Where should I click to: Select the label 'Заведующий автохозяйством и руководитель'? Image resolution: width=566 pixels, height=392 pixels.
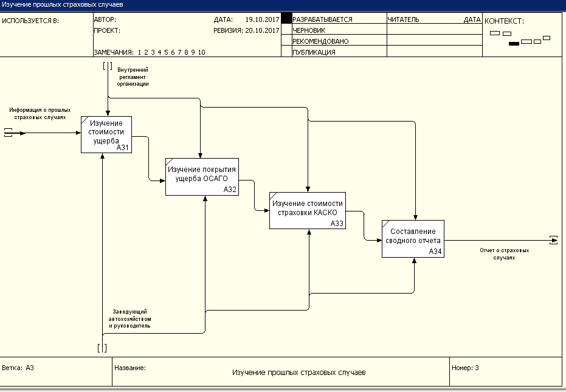[130, 318]
